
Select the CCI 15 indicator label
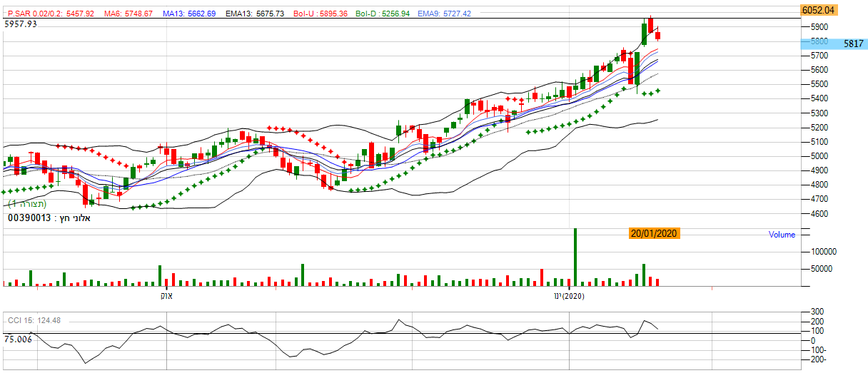34,320
